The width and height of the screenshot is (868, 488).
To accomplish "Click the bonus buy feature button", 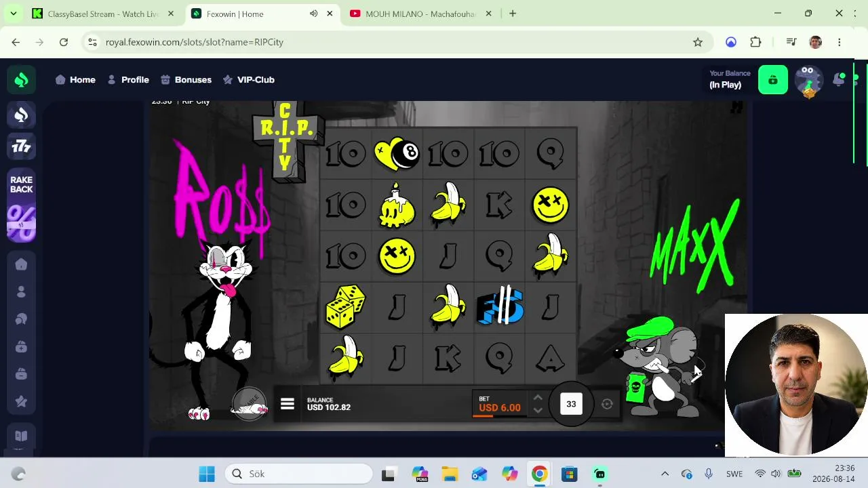I will point(249,404).
